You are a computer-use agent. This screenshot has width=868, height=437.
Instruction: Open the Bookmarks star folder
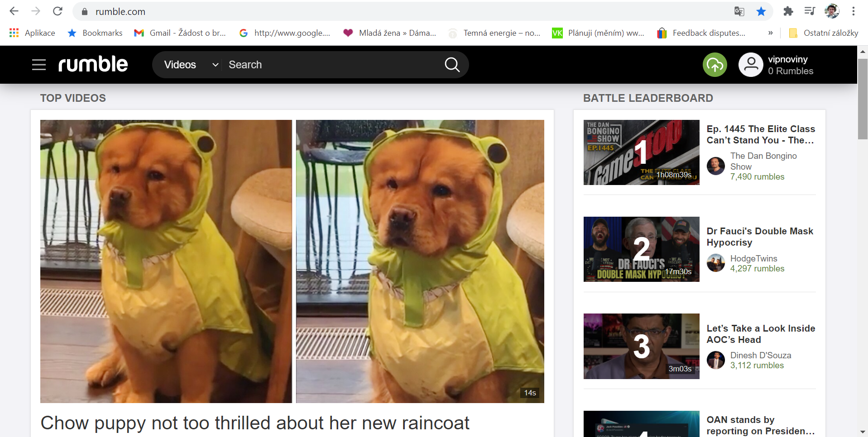95,33
